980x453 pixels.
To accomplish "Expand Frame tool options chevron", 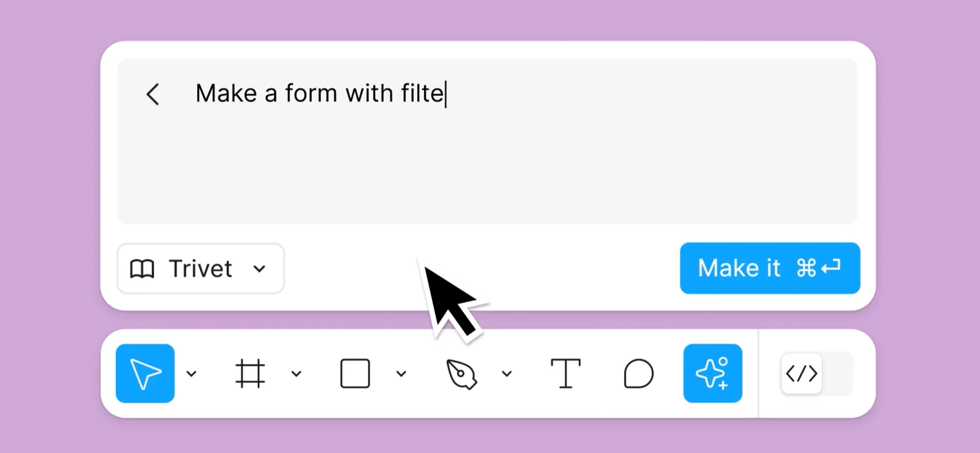I will click(x=296, y=374).
